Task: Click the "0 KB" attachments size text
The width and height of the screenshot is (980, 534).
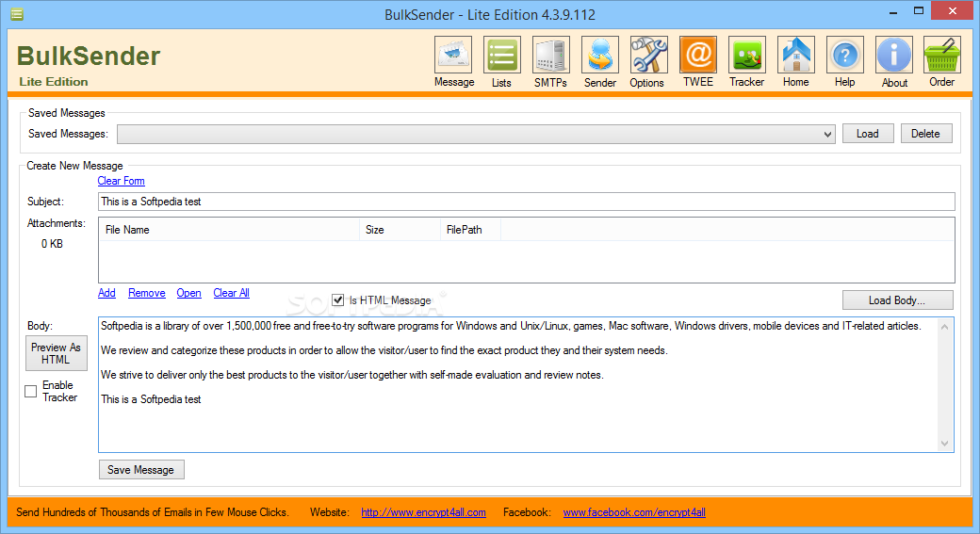Action: pyautogui.click(x=53, y=244)
